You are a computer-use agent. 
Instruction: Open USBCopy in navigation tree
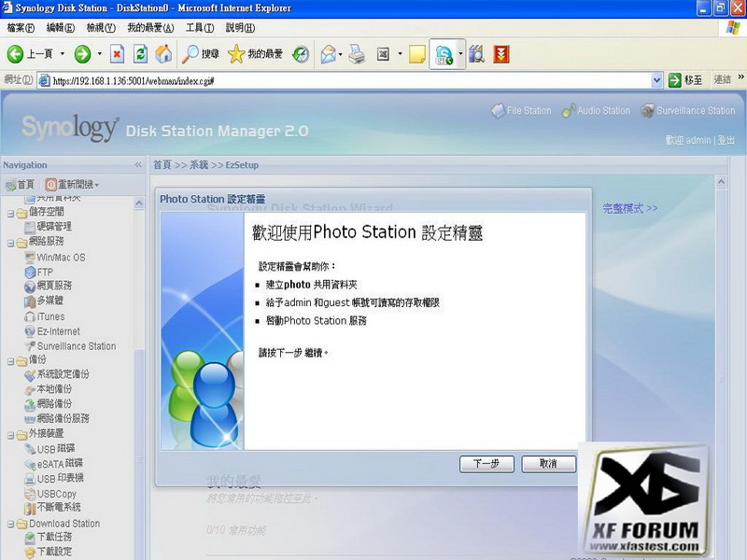pyautogui.click(x=50, y=495)
